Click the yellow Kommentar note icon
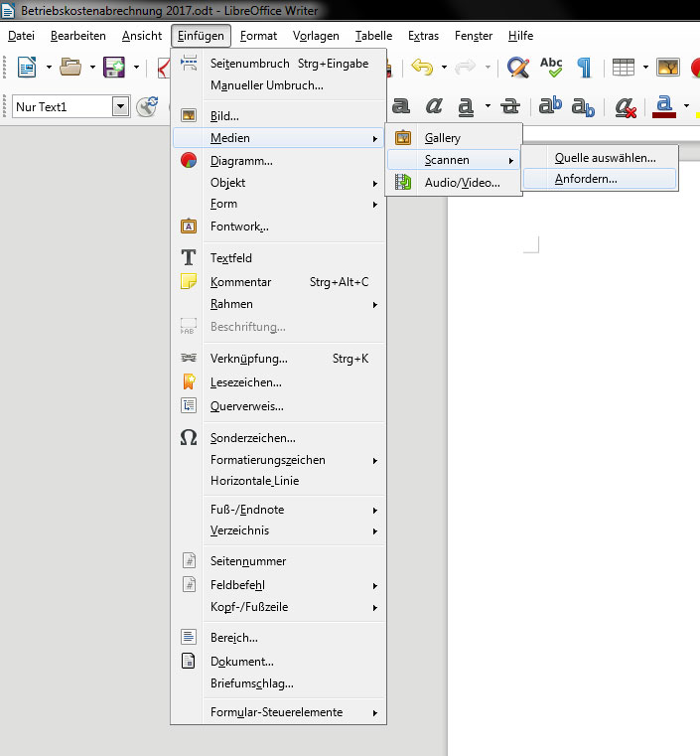 click(x=189, y=281)
